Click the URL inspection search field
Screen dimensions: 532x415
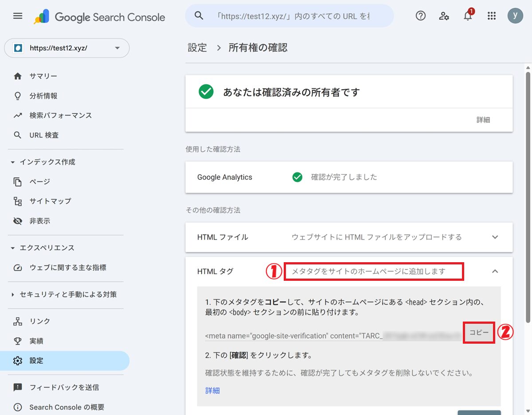click(293, 16)
